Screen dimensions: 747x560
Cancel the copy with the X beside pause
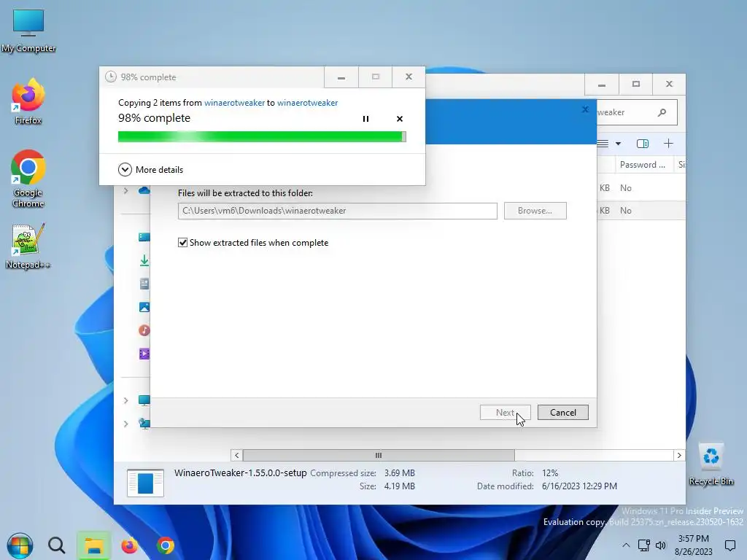(x=400, y=119)
